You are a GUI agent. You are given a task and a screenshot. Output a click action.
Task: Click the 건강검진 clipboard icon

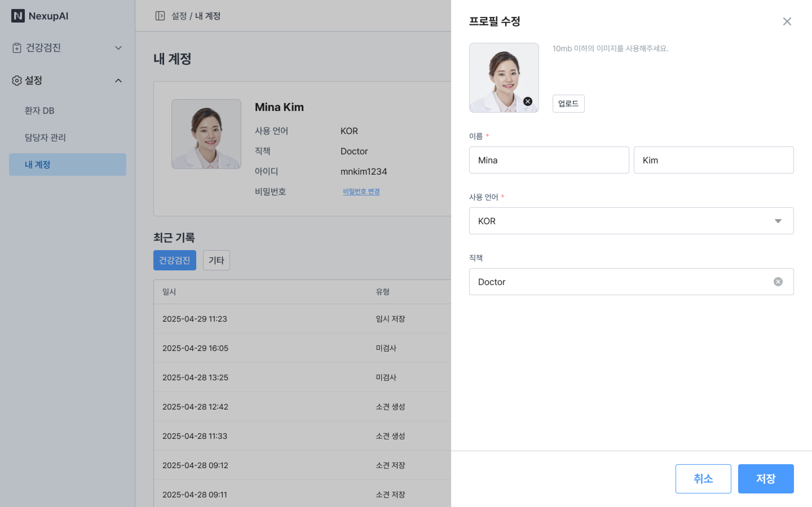pyautogui.click(x=16, y=48)
